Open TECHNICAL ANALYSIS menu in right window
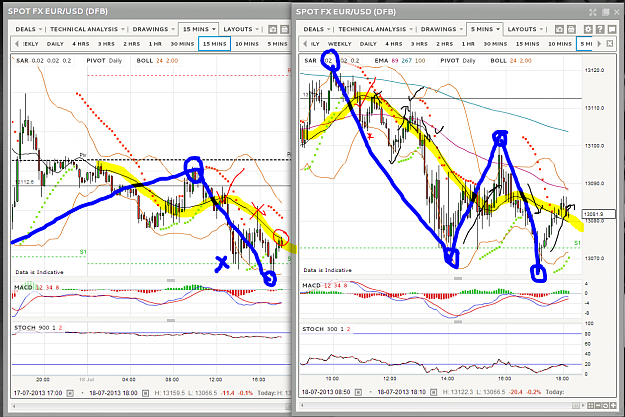625x417 pixels. click(376, 29)
